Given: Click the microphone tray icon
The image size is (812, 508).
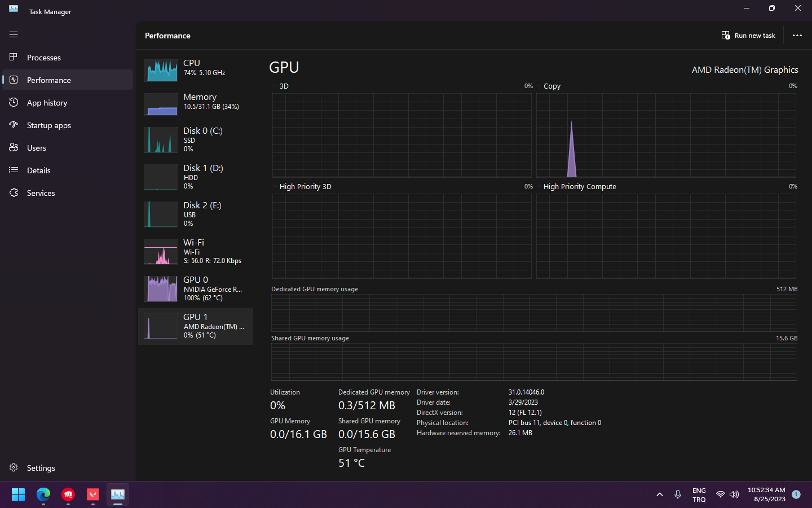Looking at the screenshot, I should coord(678,494).
